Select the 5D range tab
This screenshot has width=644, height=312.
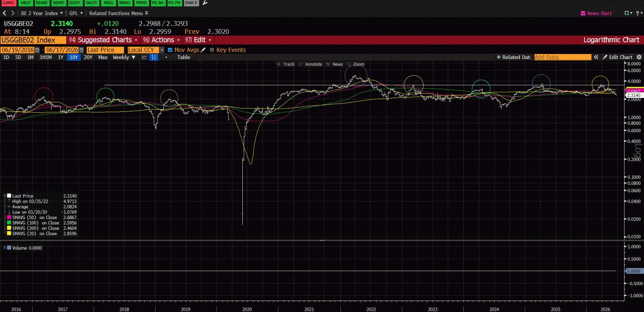[x=18, y=57]
